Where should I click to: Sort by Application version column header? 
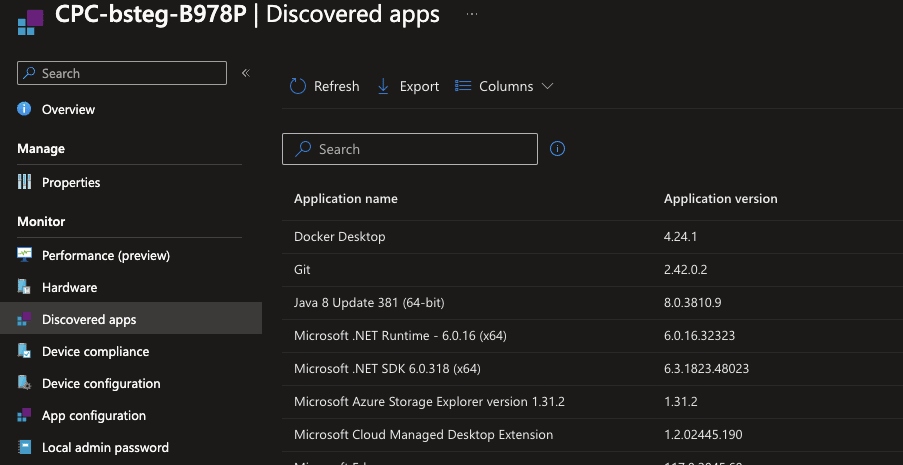(x=720, y=199)
